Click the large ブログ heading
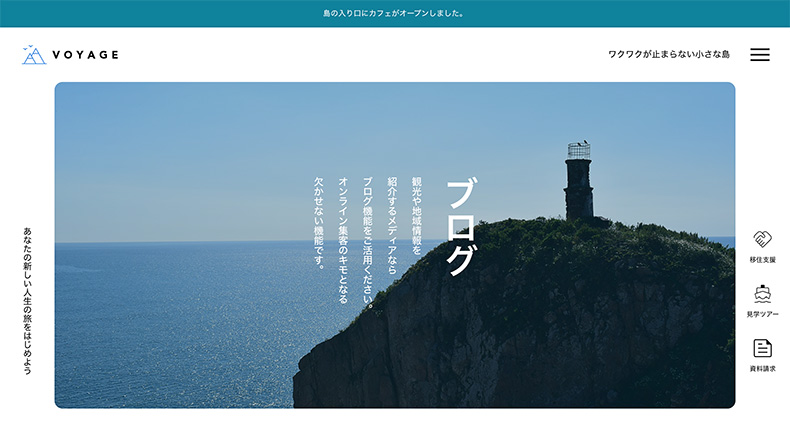Image resolution: width=790 pixels, height=447 pixels. click(x=461, y=226)
